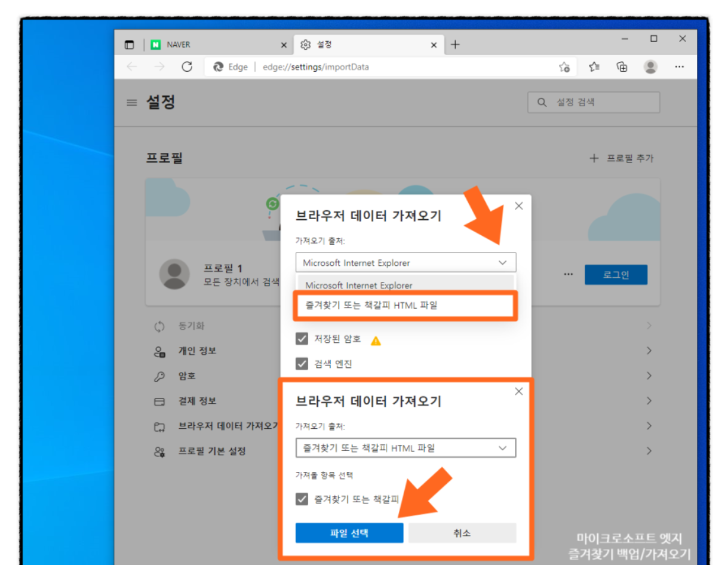Toggle the 검색 엔진 checkbox
The height and width of the screenshot is (565, 728).
pyautogui.click(x=302, y=364)
